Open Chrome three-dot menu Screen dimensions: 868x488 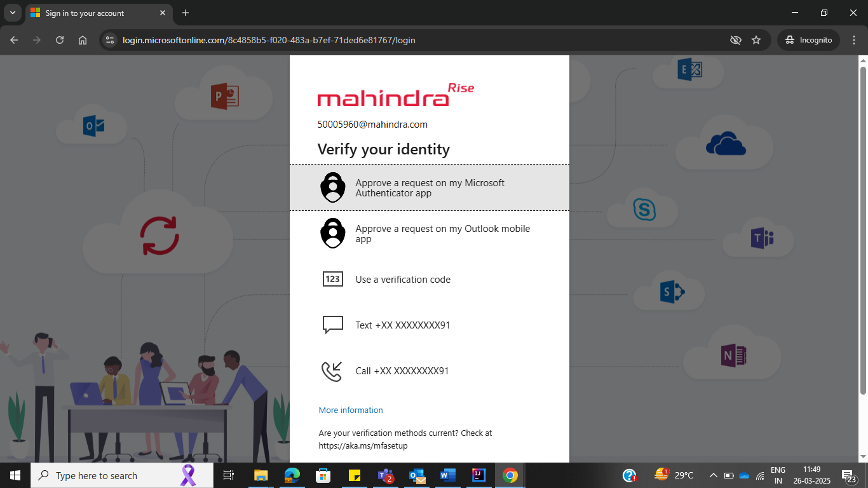(x=854, y=40)
